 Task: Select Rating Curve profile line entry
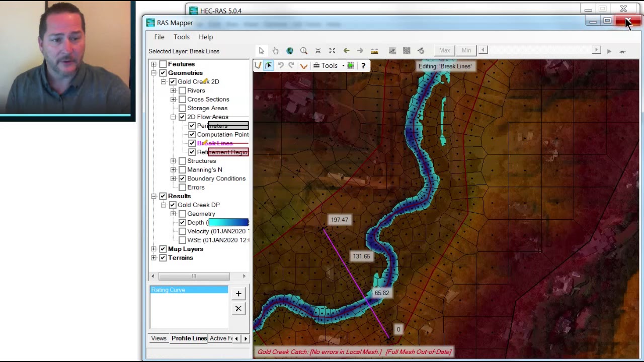coord(189,290)
